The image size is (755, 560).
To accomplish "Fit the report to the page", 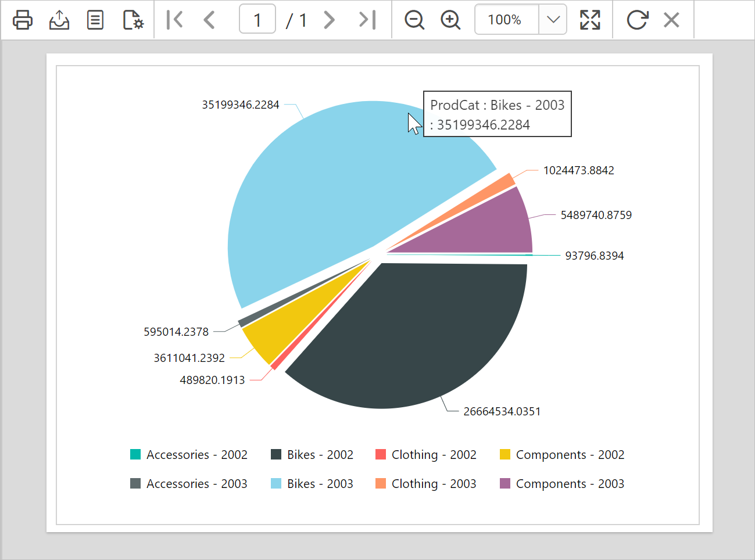I will [590, 19].
